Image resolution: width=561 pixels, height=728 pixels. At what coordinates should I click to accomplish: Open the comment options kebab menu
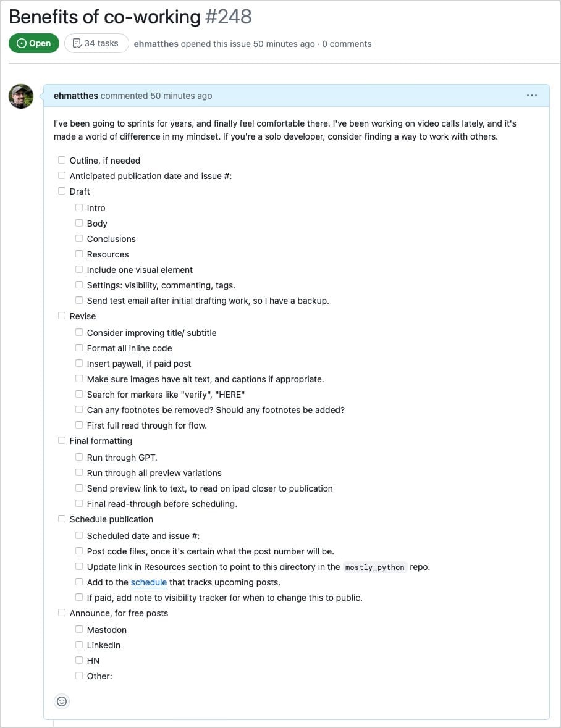(532, 95)
